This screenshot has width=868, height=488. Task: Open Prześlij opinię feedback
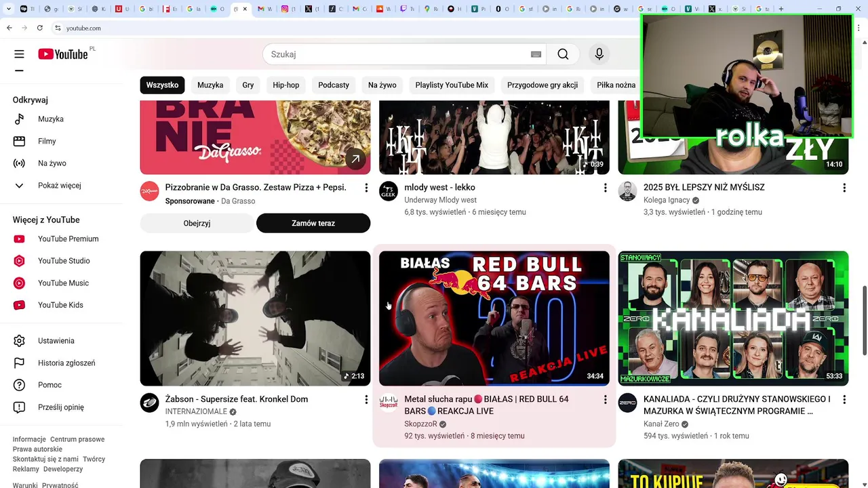[x=61, y=407]
